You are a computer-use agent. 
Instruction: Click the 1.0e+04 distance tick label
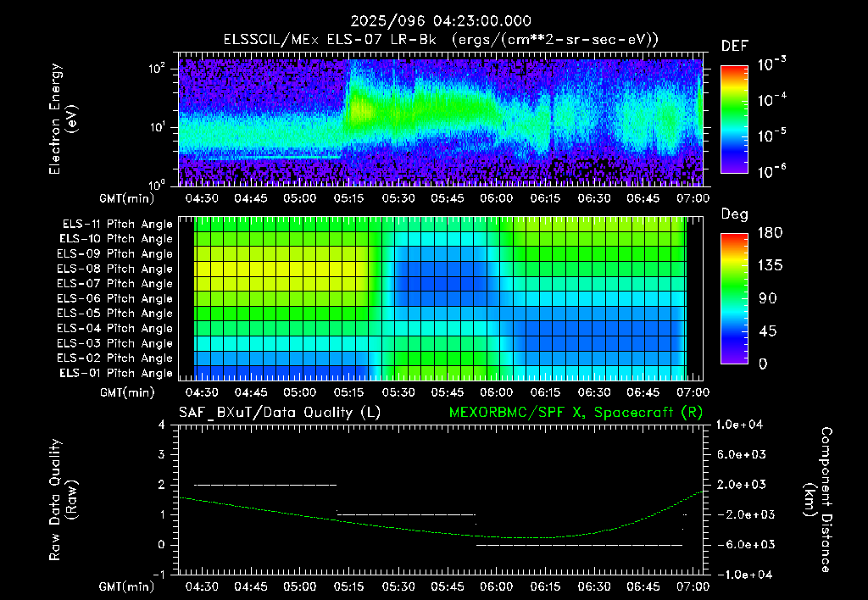(740, 425)
